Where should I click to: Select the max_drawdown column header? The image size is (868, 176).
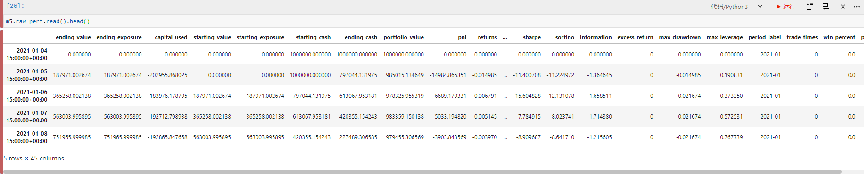pos(680,37)
